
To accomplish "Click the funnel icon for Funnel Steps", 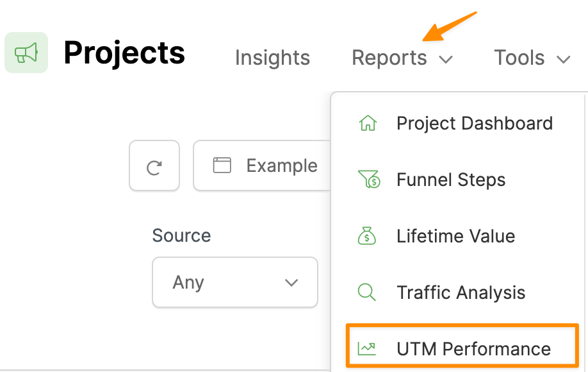I will (368, 180).
